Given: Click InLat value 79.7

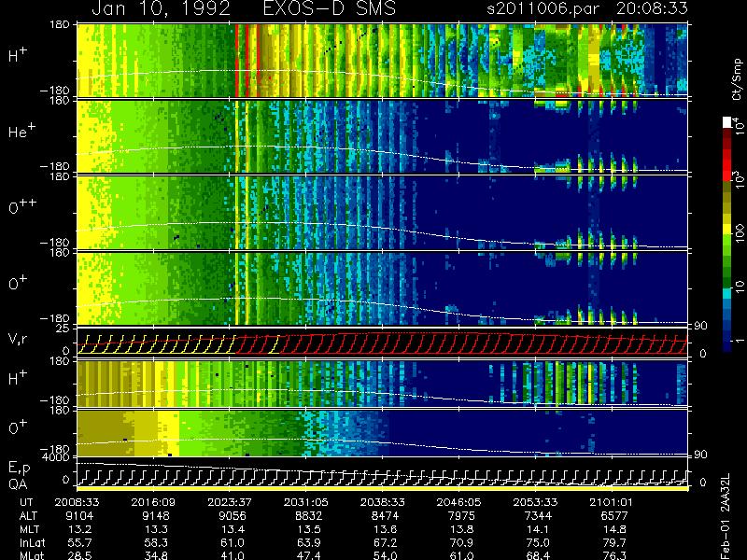Looking at the screenshot, I should coord(613,542).
